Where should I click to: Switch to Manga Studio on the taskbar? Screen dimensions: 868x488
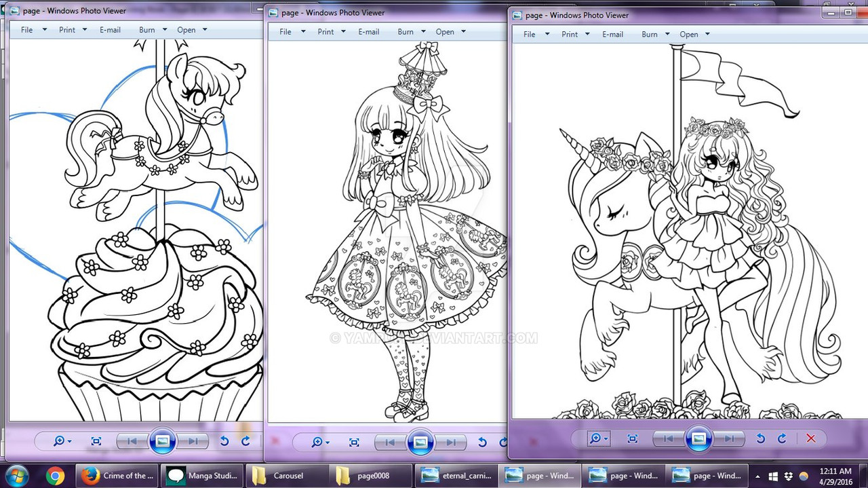coord(201,476)
